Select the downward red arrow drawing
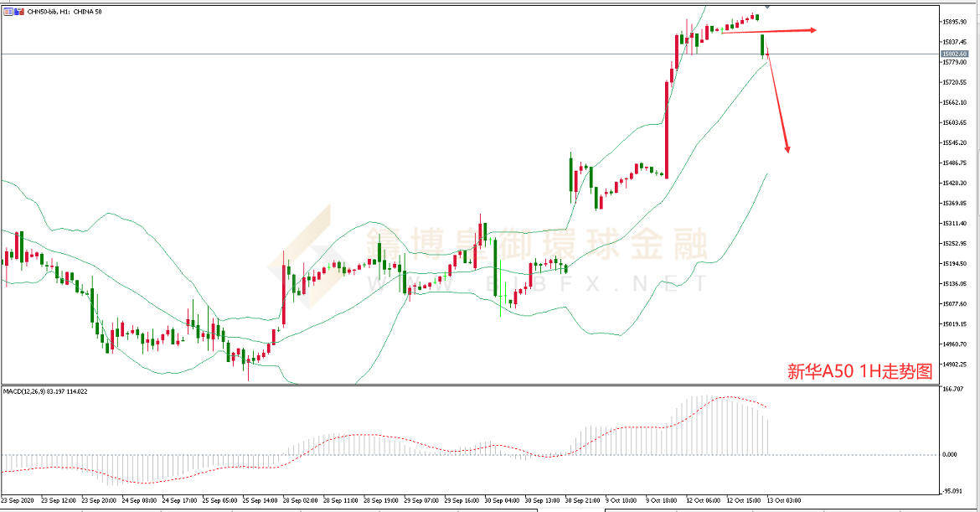Image resolution: width=980 pixels, height=512 pixels. pyautogui.click(x=777, y=102)
